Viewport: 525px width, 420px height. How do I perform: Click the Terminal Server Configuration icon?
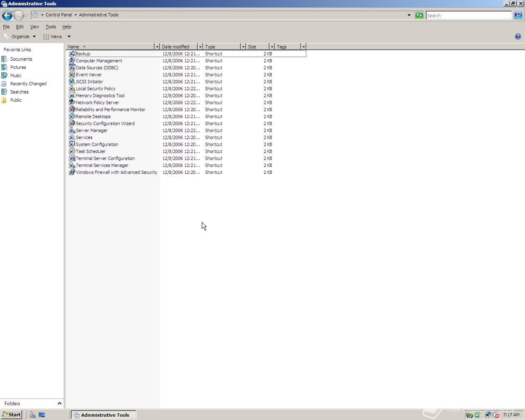(72, 158)
